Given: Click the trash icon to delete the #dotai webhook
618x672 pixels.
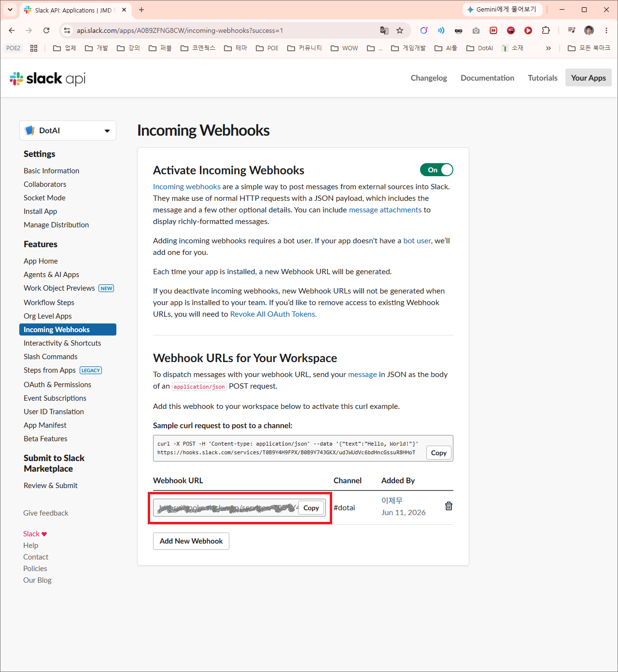Looking at the screenshot, I should (x=449, y=506).
